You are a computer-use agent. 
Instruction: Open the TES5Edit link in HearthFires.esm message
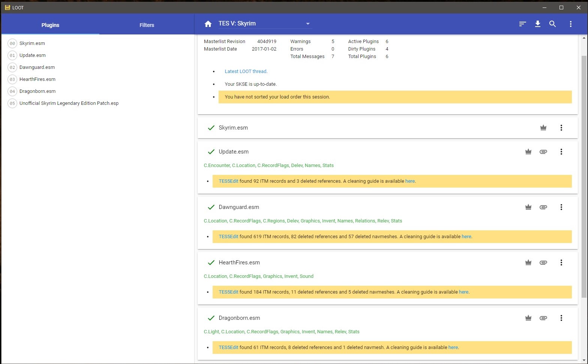point(228,292)
